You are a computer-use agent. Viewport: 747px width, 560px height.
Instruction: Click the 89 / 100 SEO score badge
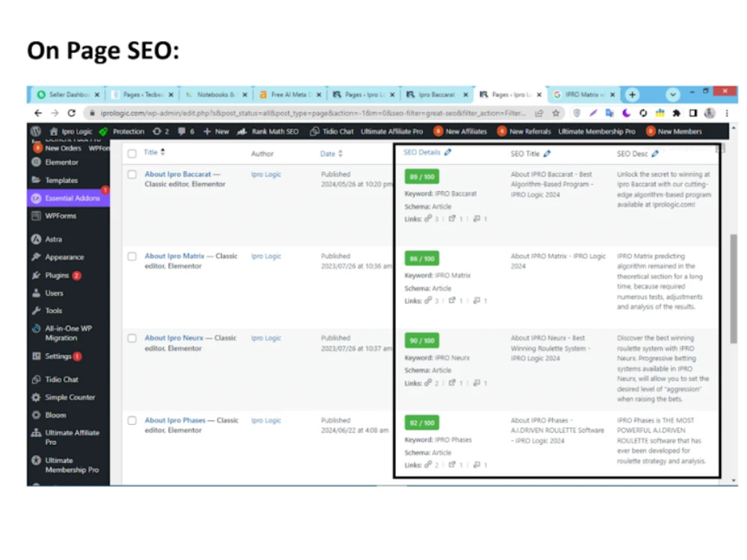pyautogui.click(x=421, y=177)
